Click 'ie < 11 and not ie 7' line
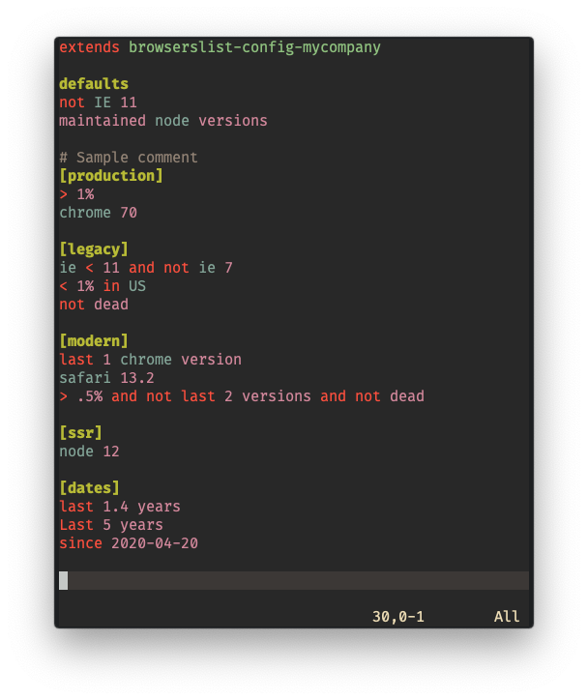 point(145,268)
